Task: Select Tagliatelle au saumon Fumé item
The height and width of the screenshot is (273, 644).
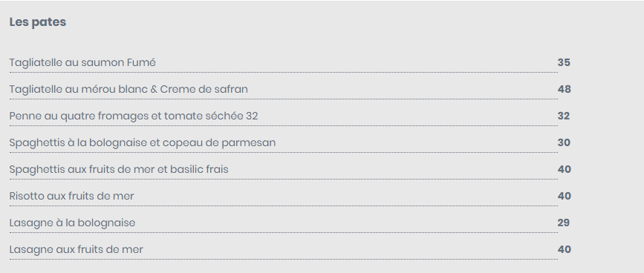Action: pos(82,63)
